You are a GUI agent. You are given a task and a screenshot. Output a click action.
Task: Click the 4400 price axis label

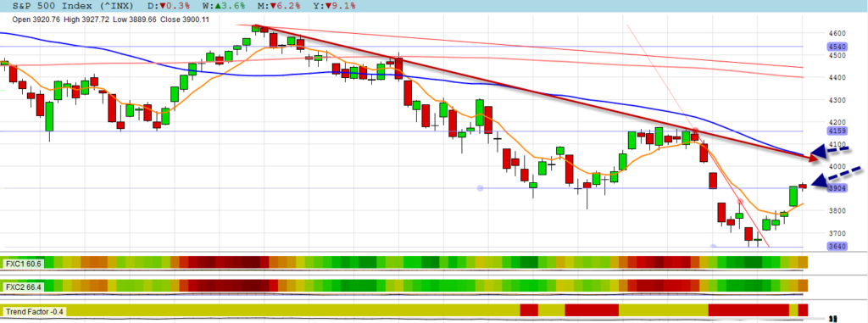tap(837, 77)
